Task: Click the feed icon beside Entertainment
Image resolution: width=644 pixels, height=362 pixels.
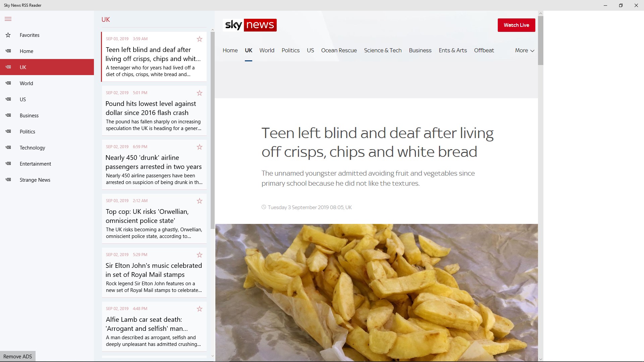Action: [x=8, y=164]
